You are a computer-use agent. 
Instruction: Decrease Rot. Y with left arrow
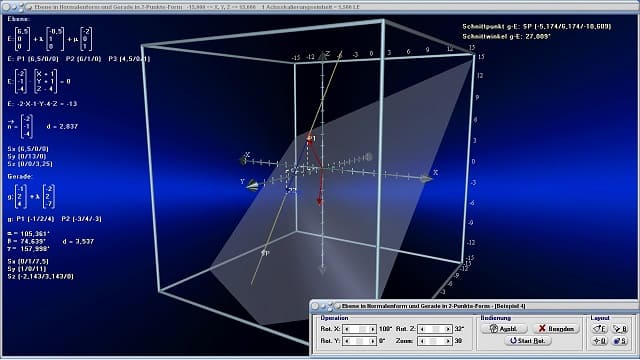click(x=347, y=341)
